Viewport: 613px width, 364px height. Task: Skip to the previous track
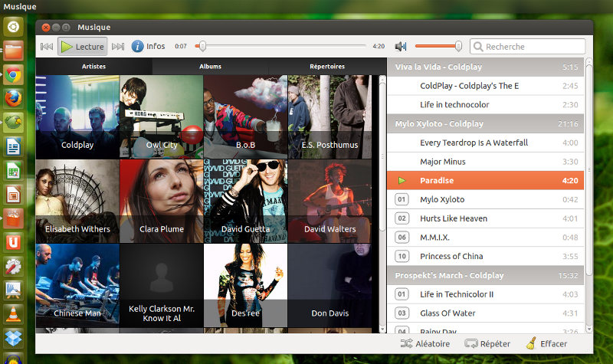click(x=47, y=47)
